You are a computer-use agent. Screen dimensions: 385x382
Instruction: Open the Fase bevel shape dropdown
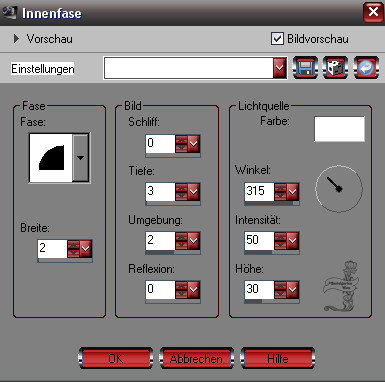click(80, 158)
